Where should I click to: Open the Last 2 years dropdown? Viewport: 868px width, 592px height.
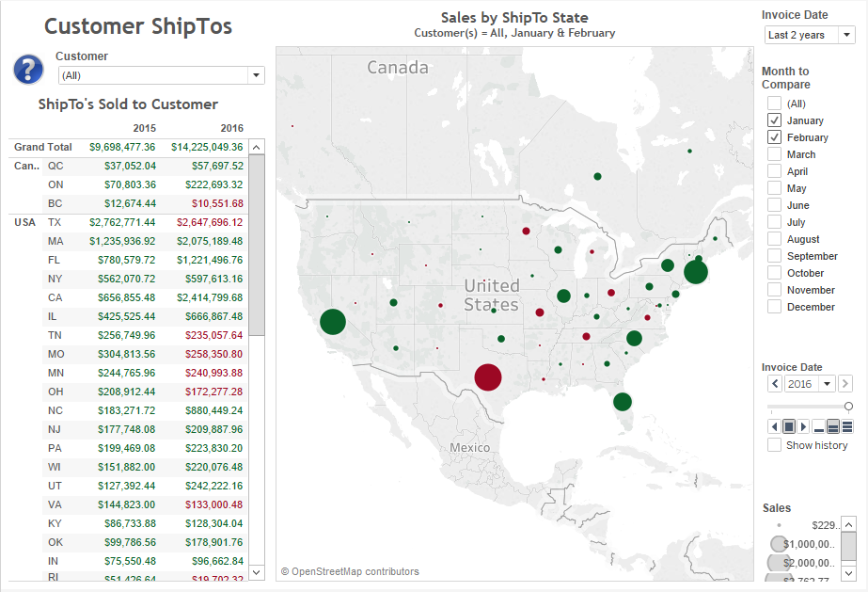click(x=810, y=35)
